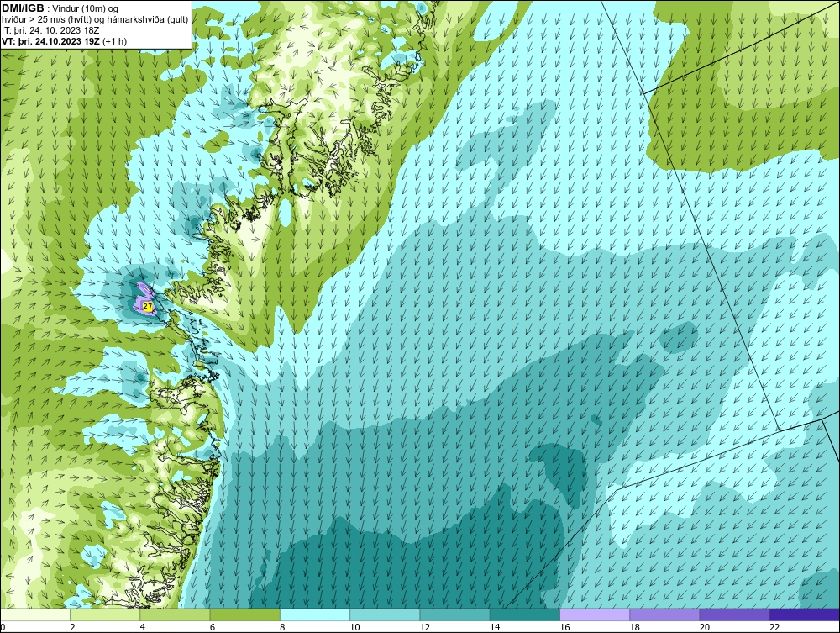Screen dimensions: 840x633
Task: Click the '(+1 h)' forecast offset text
Action: [x=114, y=41]
